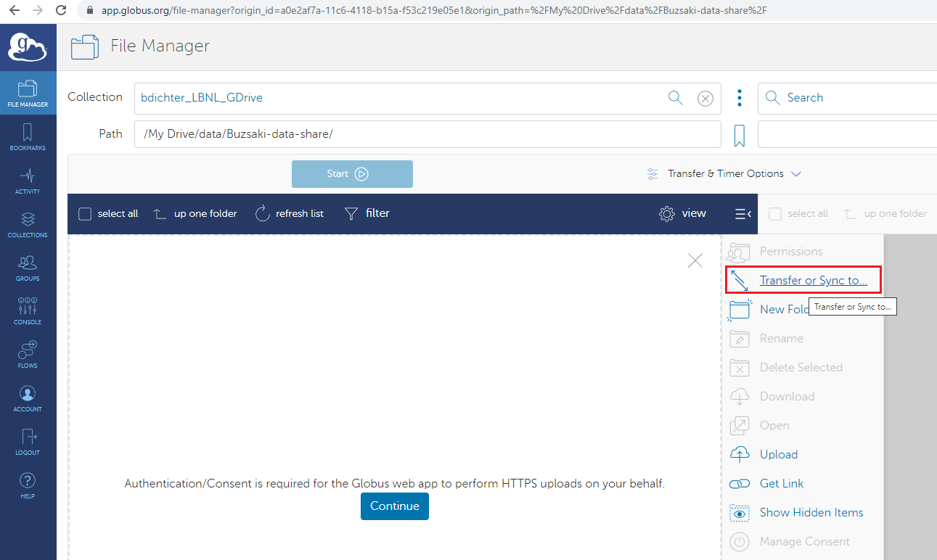
Task: Tick the right pane select all checkbox
Action: [775, 214]
